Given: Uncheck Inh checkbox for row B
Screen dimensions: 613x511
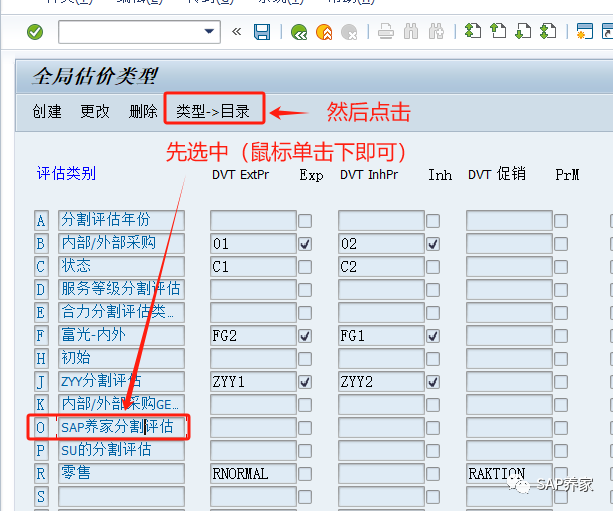Looking at the screenshot, I should click(433, 244).
